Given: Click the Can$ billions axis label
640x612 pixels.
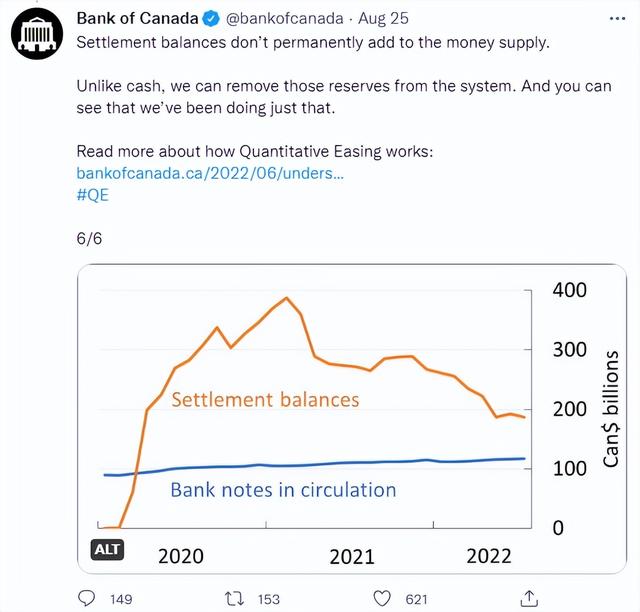Looking at the screenshot, I should pos(611,409).
